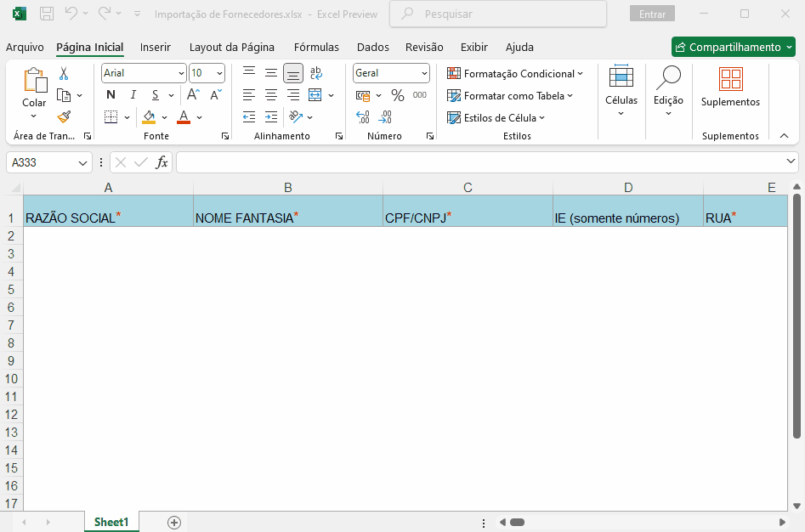Apply cell borders icon
805x532 pixels.
pyautogui.click(x=111, y=117)
